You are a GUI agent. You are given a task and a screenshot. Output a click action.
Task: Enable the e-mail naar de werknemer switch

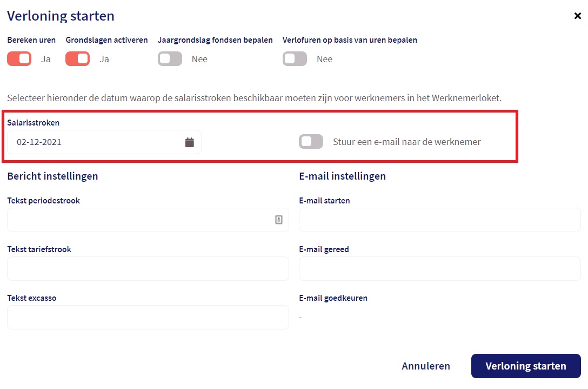click(311, 142)
